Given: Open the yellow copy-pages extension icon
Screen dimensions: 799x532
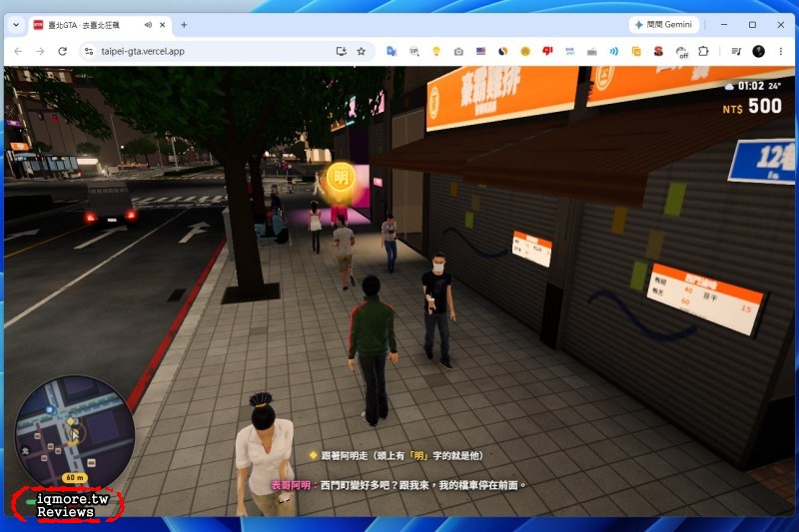Looking at the screenshot, I should pyautogui.click(x=636, y=52).
